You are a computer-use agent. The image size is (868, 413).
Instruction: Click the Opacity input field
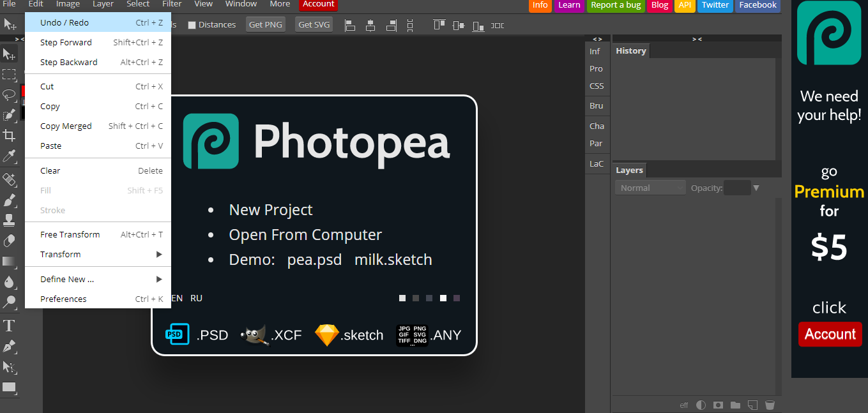click(737, 188)
